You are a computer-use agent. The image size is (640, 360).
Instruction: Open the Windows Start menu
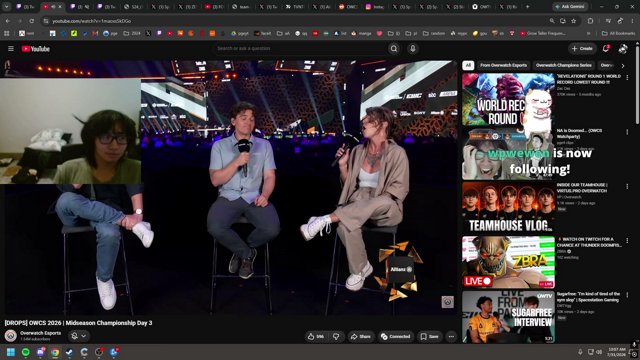pos(11,352)
